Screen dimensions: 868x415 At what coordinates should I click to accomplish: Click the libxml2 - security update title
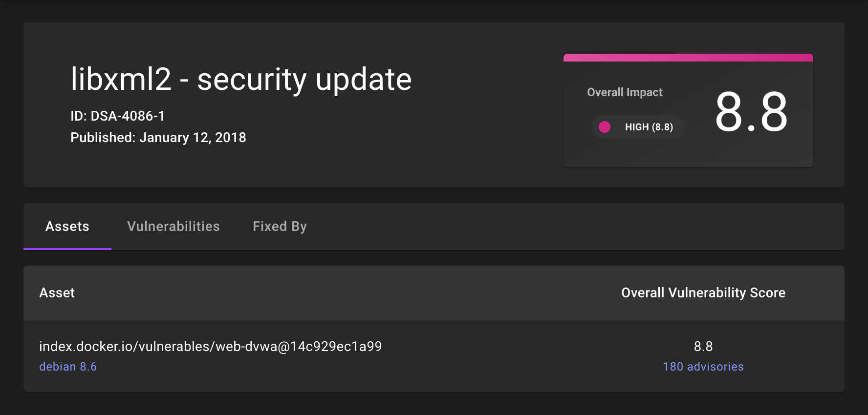pyautogui.click(x=241, y=79)
